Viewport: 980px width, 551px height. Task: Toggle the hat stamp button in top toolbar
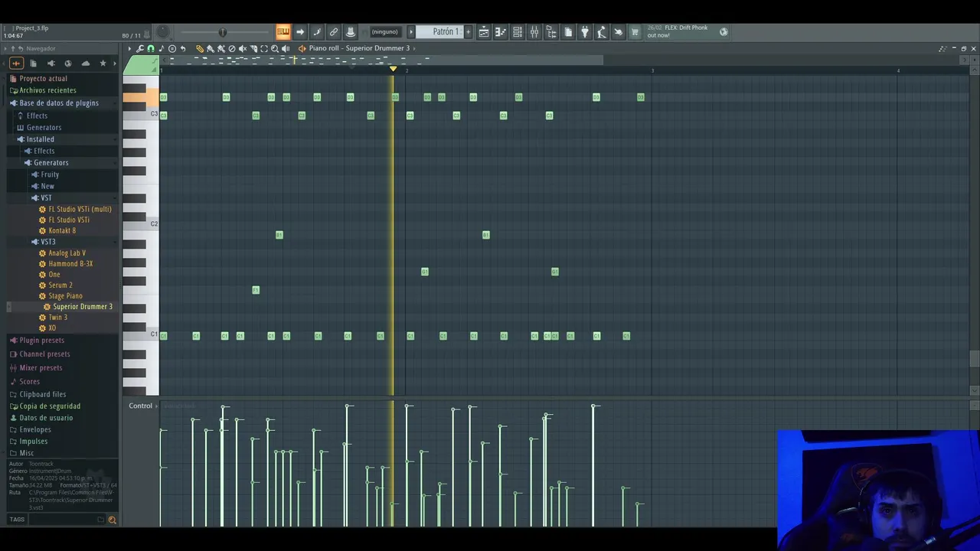351,31
